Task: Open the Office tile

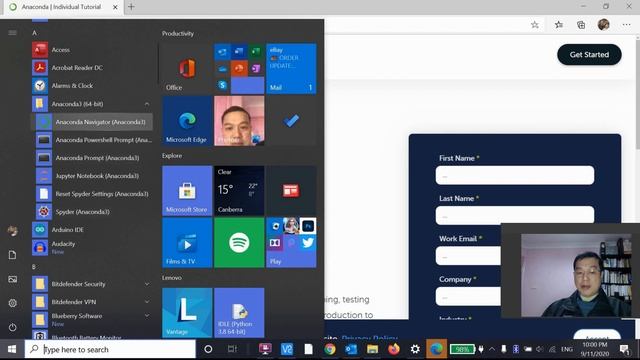Action: pos(187,69)
